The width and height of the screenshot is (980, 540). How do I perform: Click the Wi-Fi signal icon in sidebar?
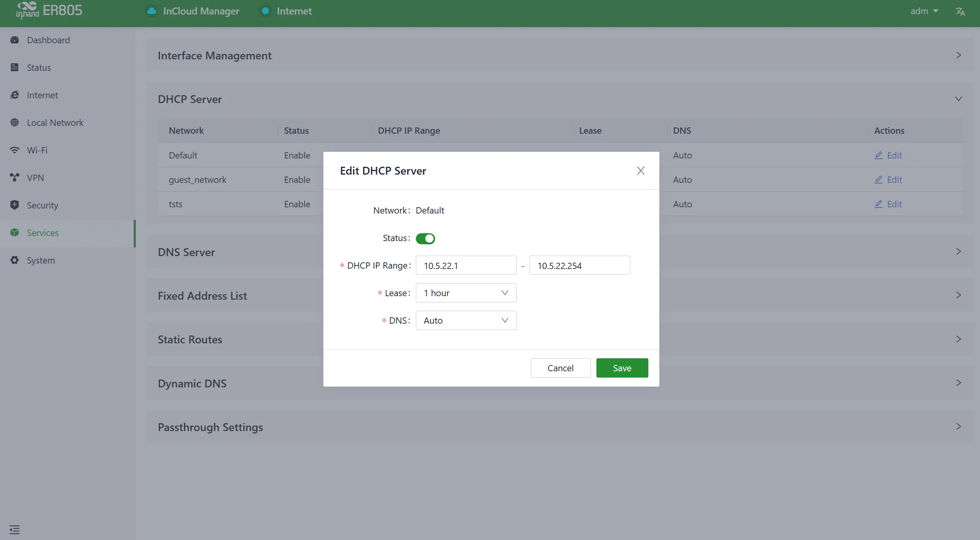click(x=15, y=150)
